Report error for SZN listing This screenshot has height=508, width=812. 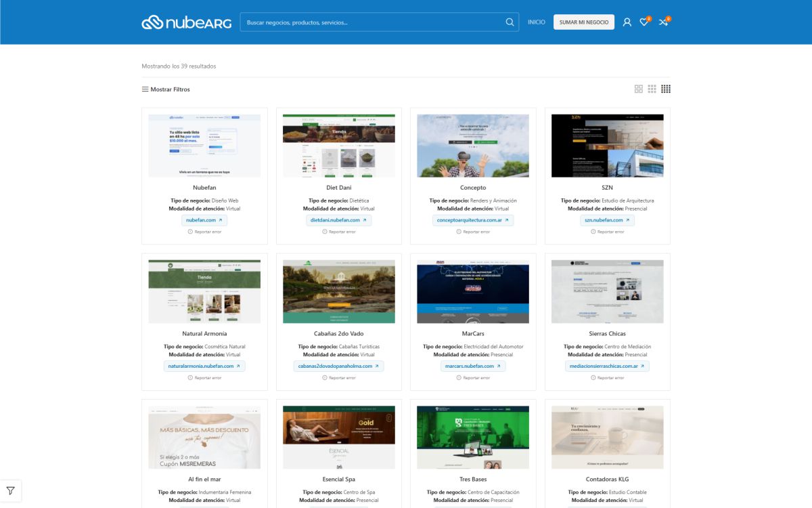[x=607, y=232]
